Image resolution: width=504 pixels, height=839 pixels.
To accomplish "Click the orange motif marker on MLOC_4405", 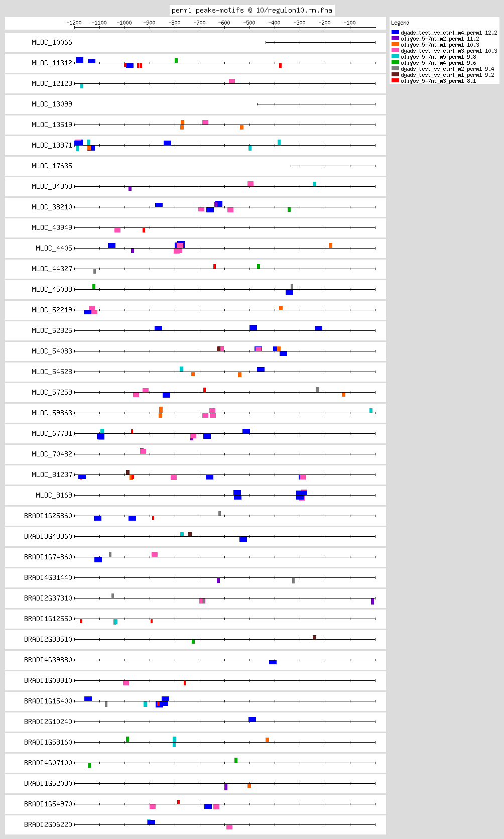I will 330,246.
